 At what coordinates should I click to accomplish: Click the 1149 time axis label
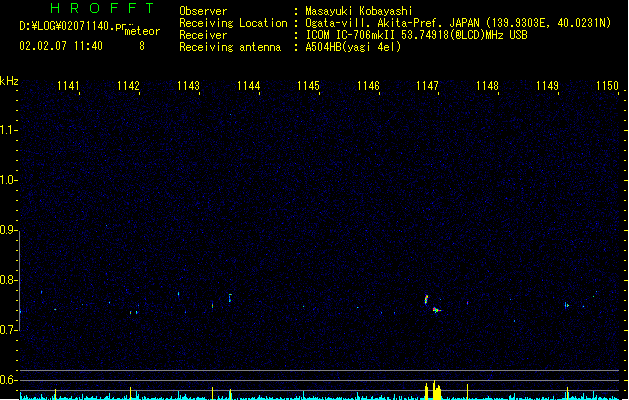pos(547,86)
